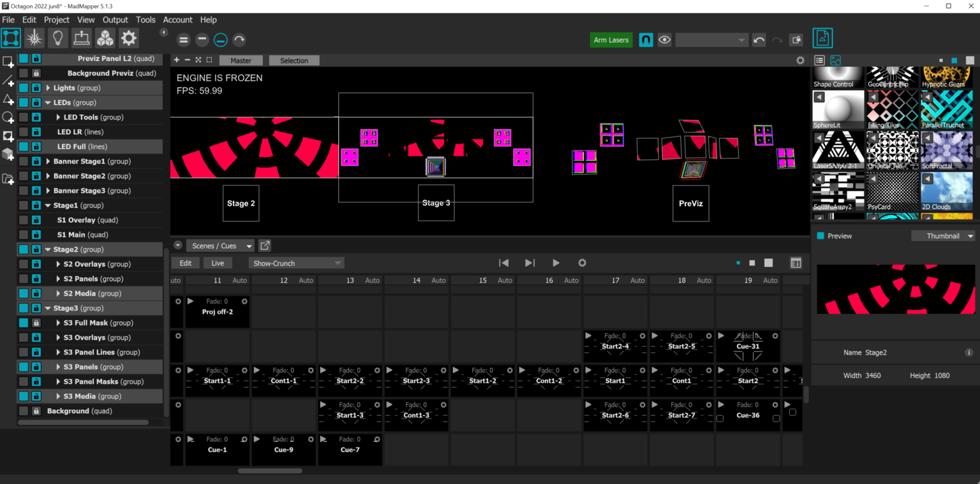Click the Live button

218,263
